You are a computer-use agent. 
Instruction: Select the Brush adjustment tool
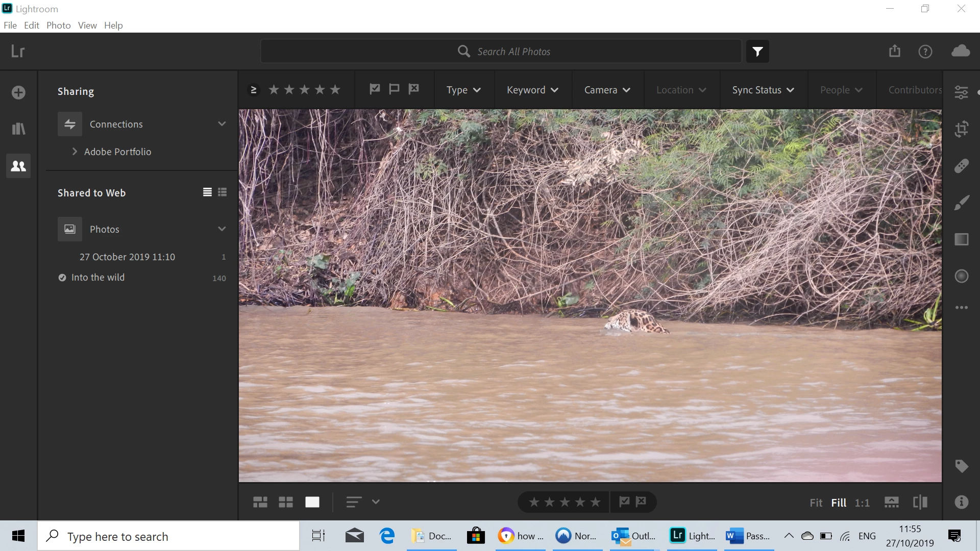tap(961, 203)
